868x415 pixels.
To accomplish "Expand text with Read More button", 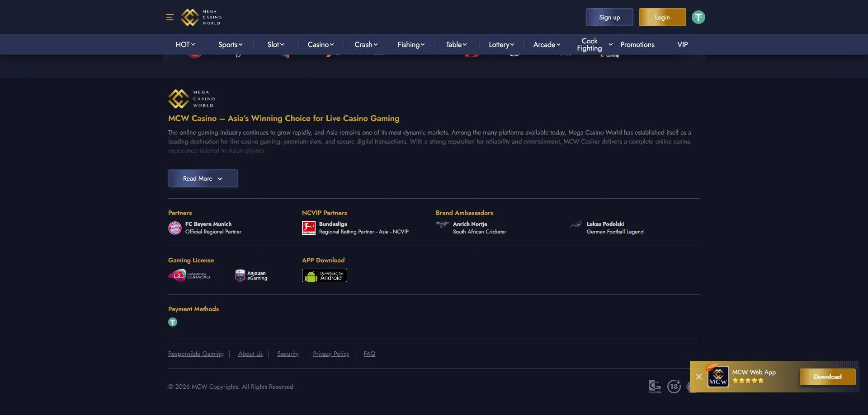I will (203, 178).
